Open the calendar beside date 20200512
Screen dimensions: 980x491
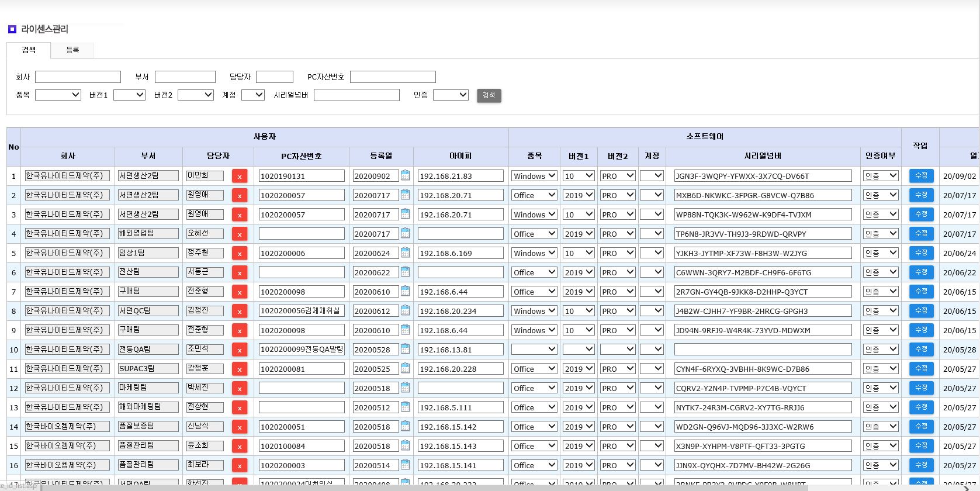pyautogui.click(x=405, y=407)
